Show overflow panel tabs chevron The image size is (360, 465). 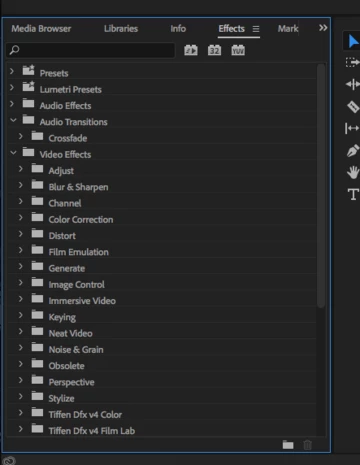tap(323, 28)
